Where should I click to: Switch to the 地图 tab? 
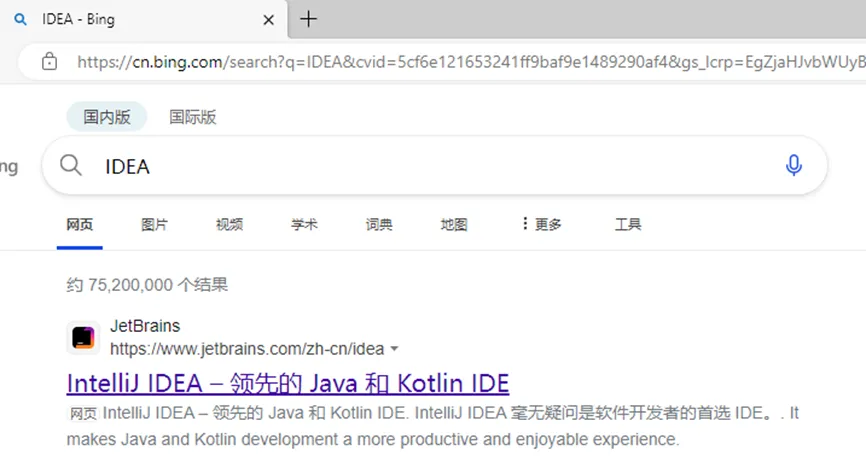[454, 224]
